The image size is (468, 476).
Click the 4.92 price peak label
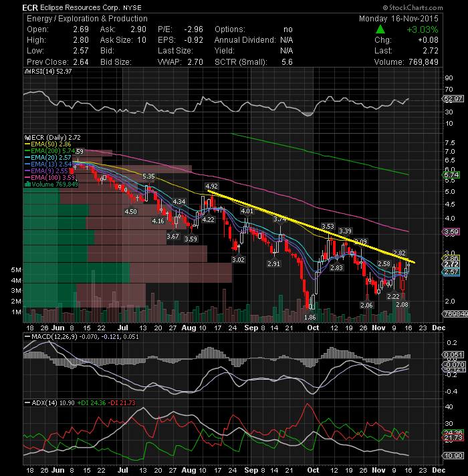[x=211, y=186]
